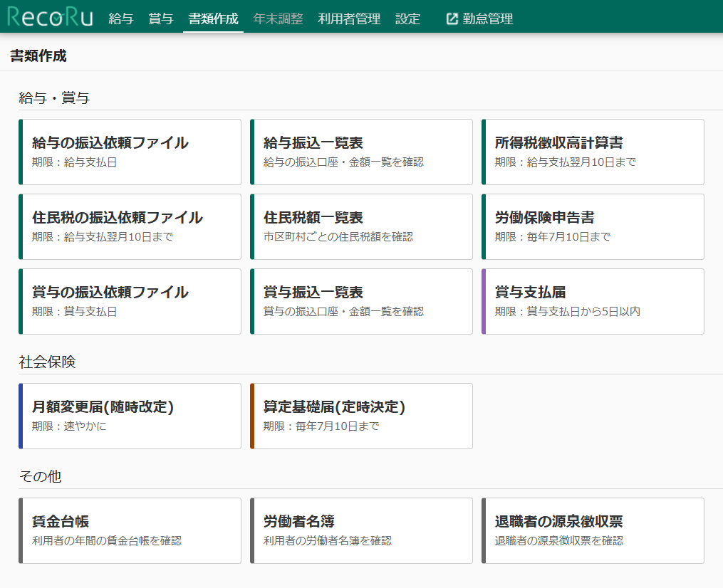723x588 pixels.
Task: Go to 利用者管理 in the navigation bar
Action: click(349, 19)
